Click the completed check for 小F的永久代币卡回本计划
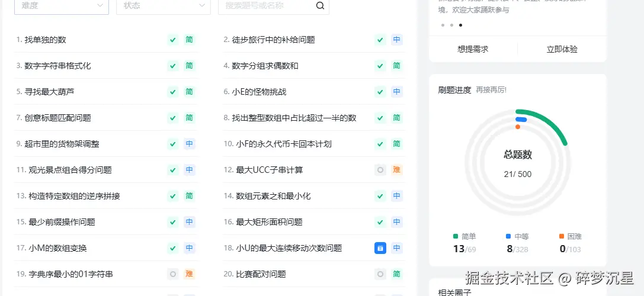 380,144
